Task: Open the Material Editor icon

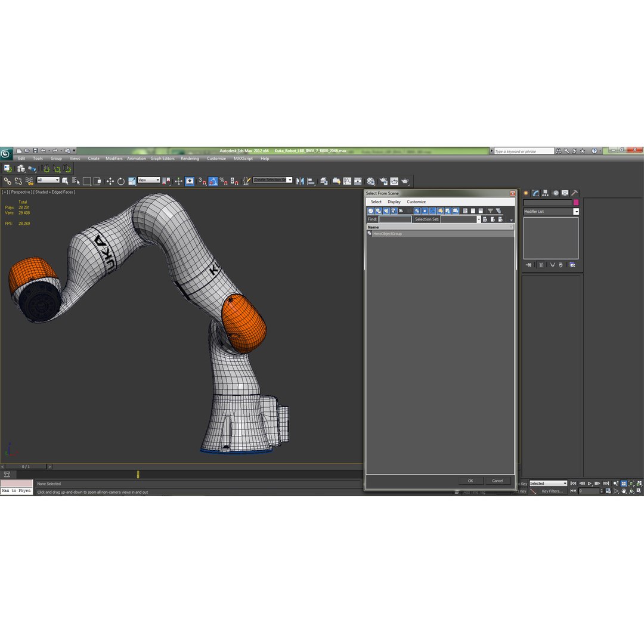Action: coord(371,181)
